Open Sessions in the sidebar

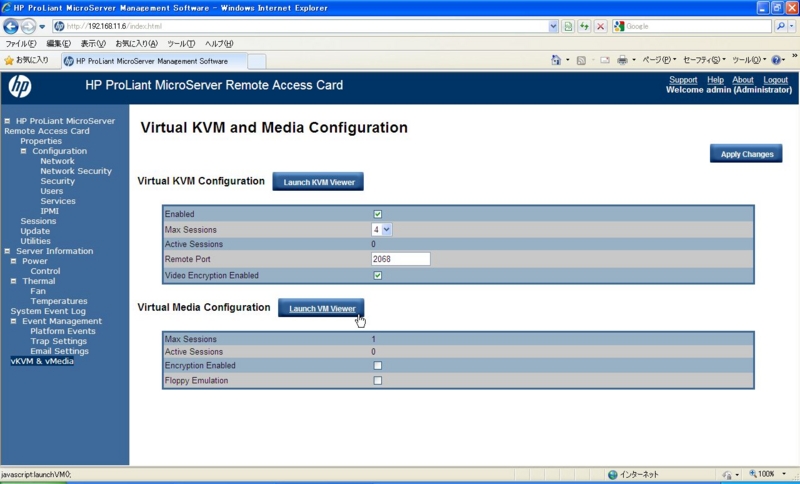(x=38, y=221)
